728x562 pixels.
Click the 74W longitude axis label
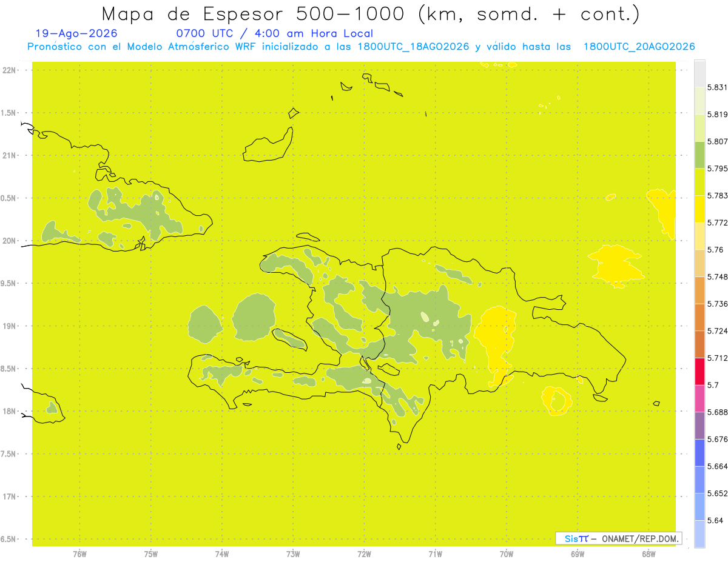point(221,554)
